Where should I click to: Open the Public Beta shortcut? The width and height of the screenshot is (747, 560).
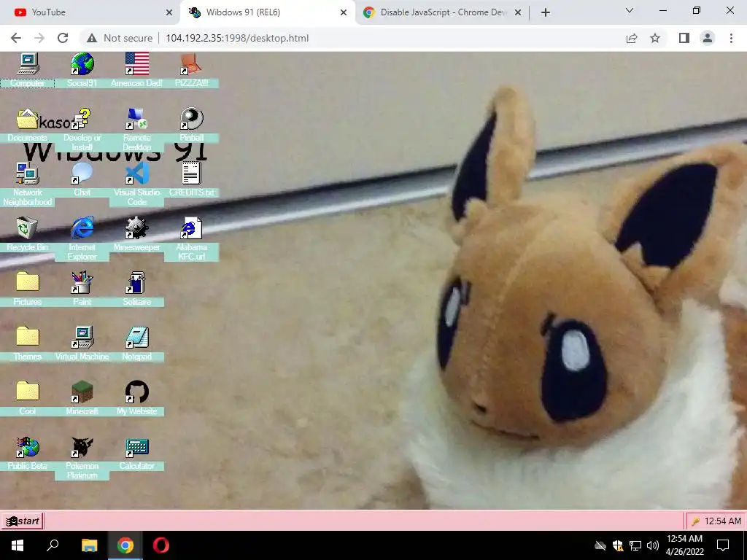pos(28,447)
